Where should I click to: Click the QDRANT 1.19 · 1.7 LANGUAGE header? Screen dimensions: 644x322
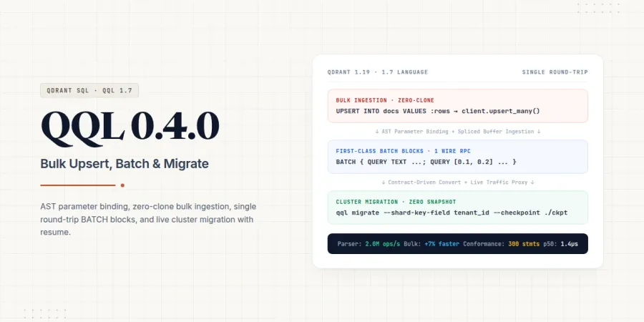(377, 72)
